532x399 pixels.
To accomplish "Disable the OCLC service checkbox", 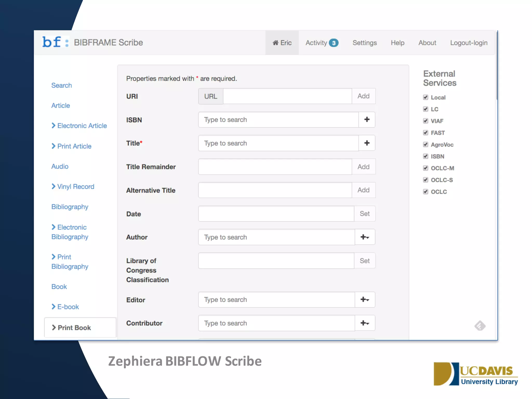I will point(425,191).
